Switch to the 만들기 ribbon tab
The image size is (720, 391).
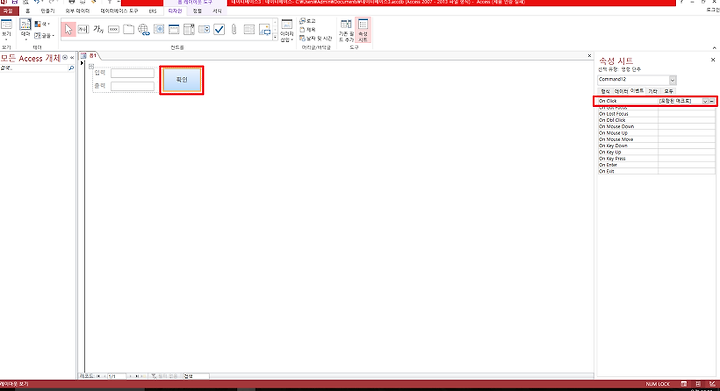tap(47, 11)
